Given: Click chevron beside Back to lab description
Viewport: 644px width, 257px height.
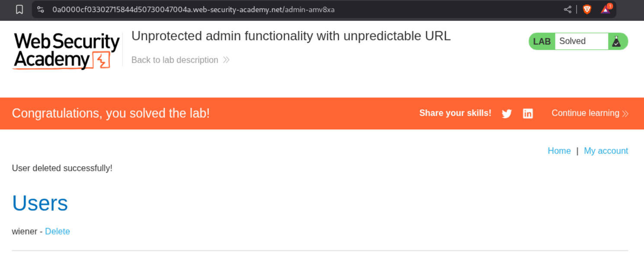Looking at the screenshot, I should tap(226, 60).
